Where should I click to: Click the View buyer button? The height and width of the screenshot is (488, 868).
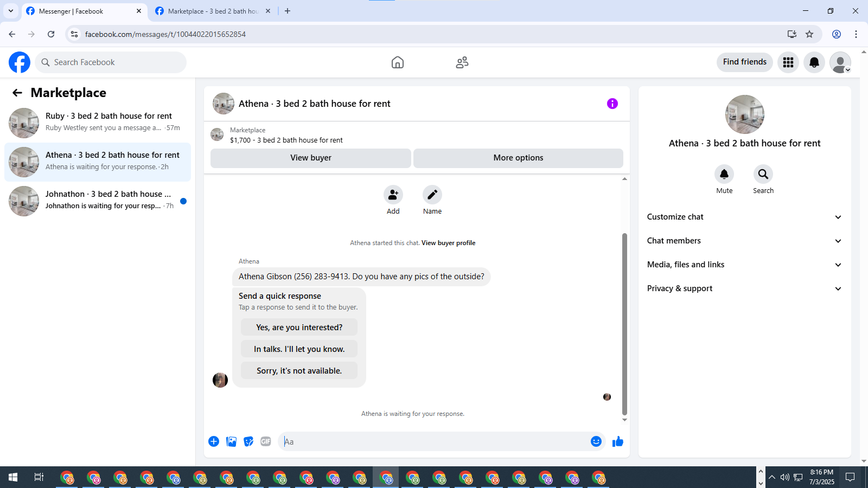[311, 158]
